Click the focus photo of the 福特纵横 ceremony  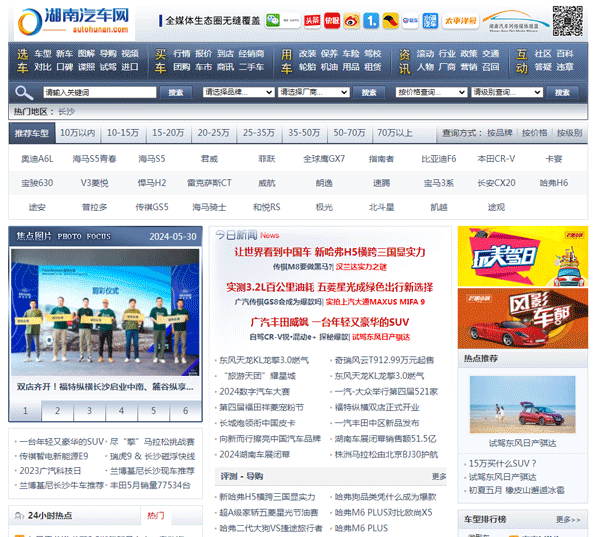click(x=105, y=312)
